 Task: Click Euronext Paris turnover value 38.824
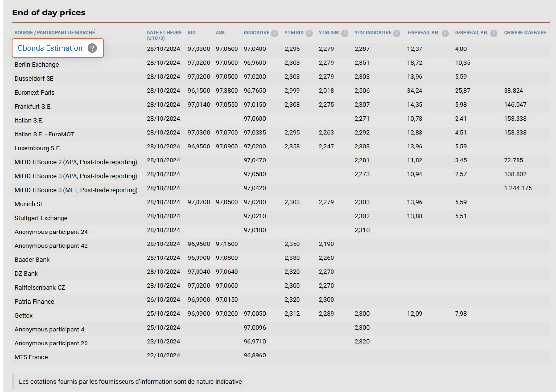click(x=513, y=91)
